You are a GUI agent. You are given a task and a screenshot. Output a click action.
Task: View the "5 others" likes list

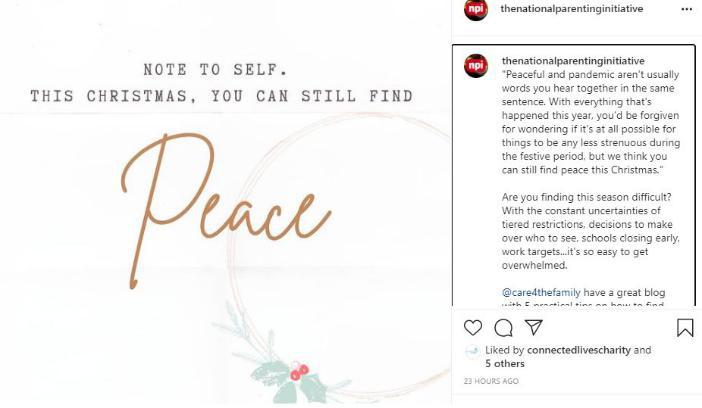(505, 364)
